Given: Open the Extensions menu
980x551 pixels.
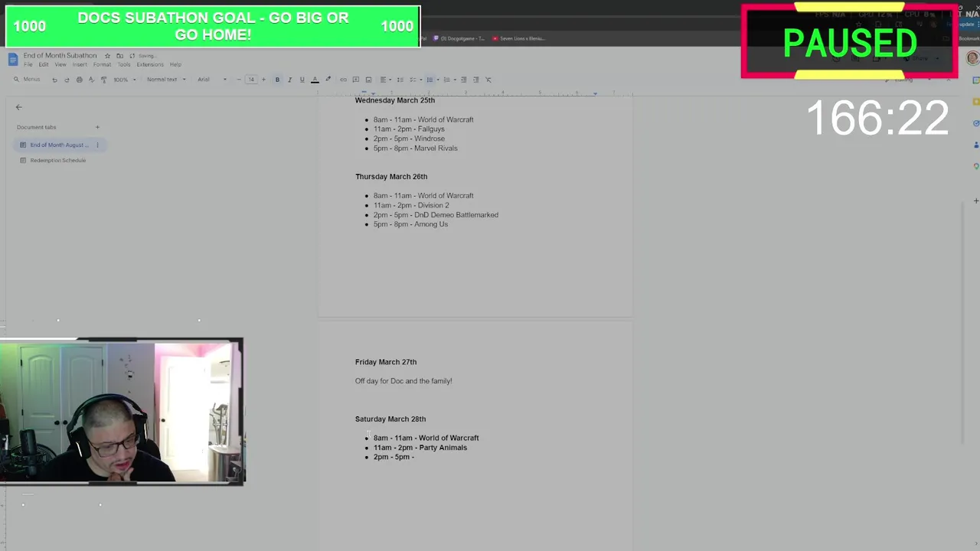Looking at the screenshot, I should (x=150, y=64).
